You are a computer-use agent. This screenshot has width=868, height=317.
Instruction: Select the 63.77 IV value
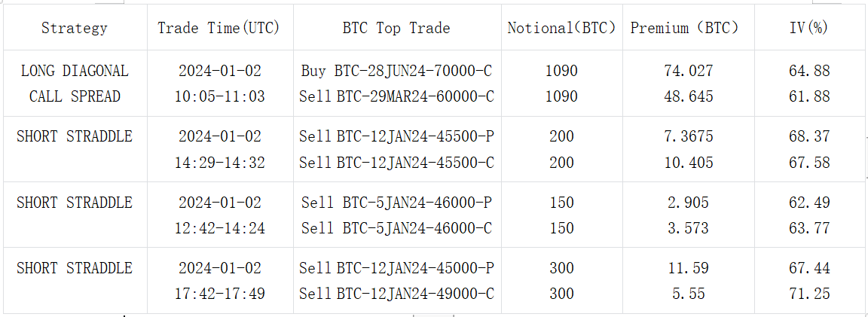click(809, 228)
